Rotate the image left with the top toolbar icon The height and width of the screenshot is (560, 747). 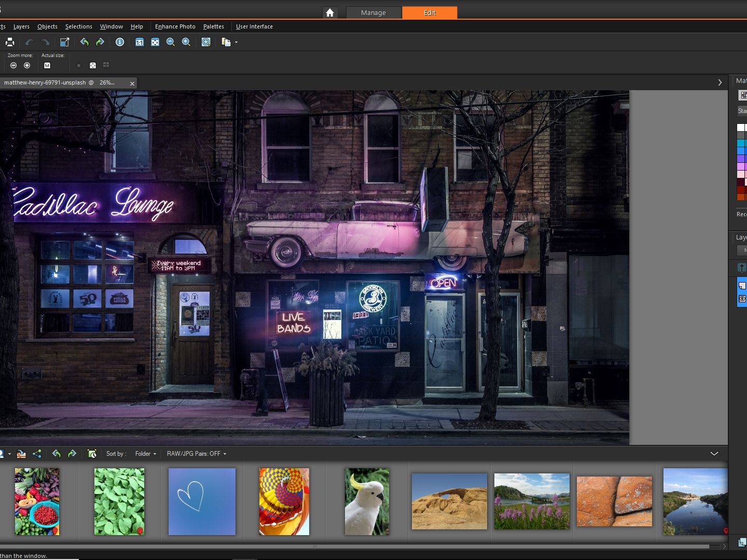85,42
